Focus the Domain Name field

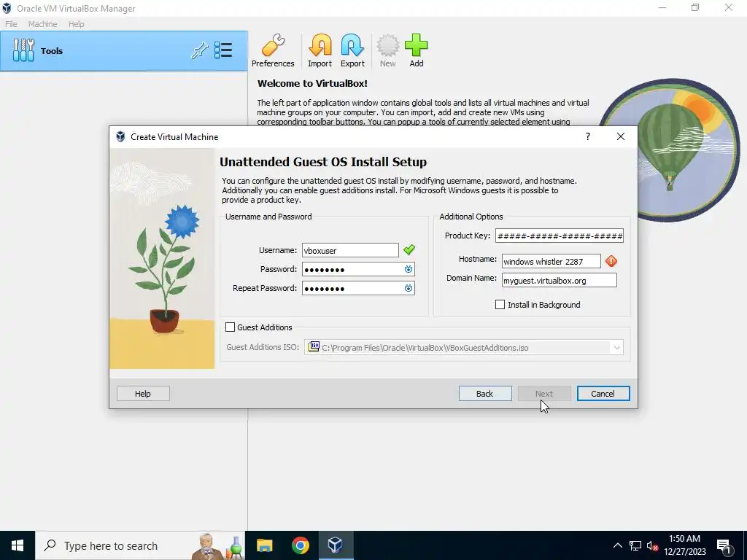tap(560, 281)
